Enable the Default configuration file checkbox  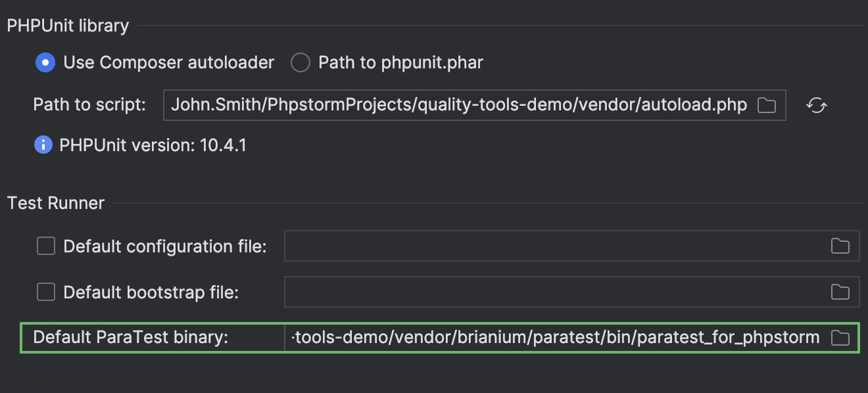tap(46, 246)
